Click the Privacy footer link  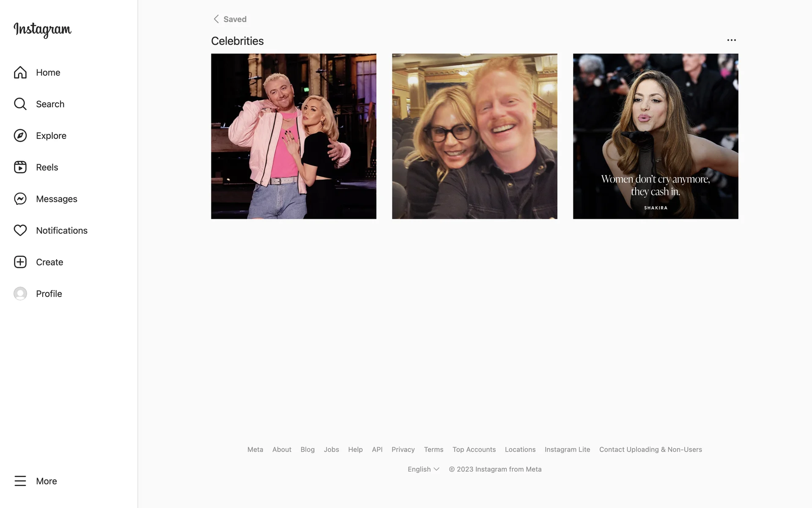[x=403, y=450]
